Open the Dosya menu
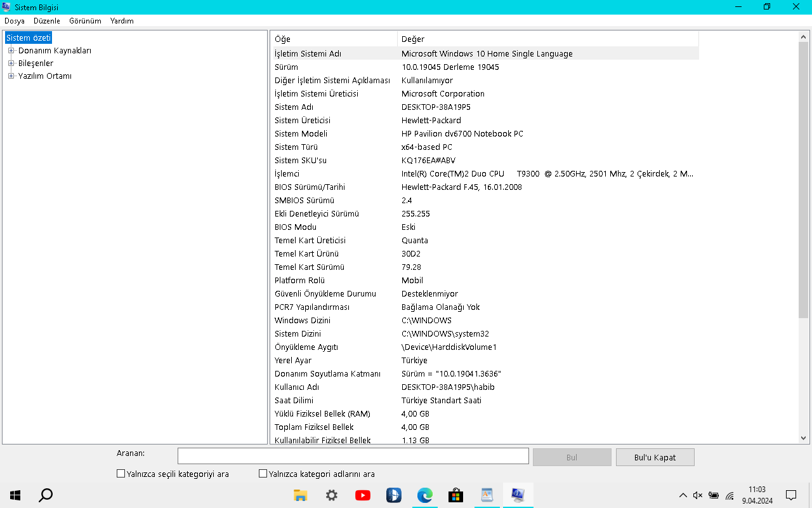The width and height of the screenshot is (812, 508). point(15,21)
